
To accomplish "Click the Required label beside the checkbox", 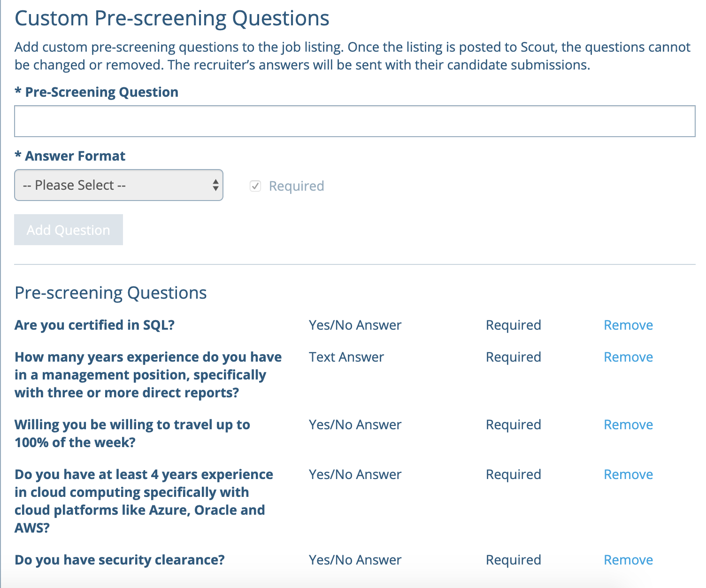I will click(x=296, y=186).
